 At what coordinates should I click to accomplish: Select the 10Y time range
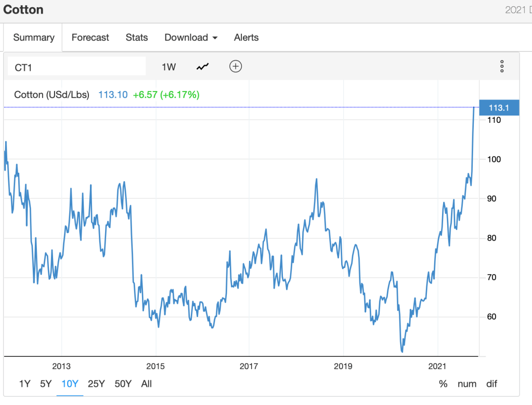70,384
